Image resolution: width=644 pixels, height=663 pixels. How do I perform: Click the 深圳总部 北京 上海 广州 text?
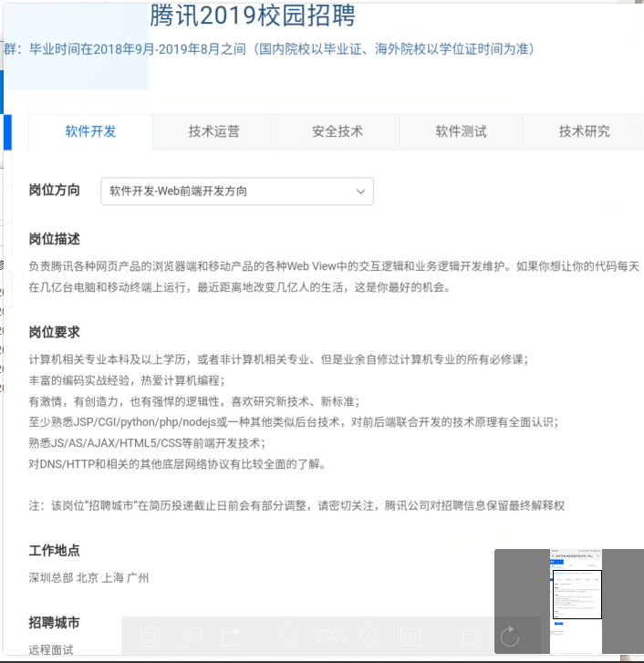[88, 577]
